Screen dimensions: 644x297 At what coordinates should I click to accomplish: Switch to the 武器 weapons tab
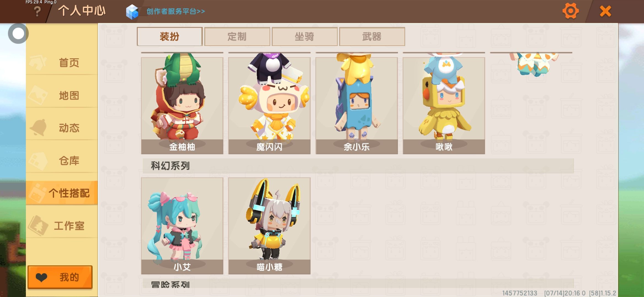(372, 37)
